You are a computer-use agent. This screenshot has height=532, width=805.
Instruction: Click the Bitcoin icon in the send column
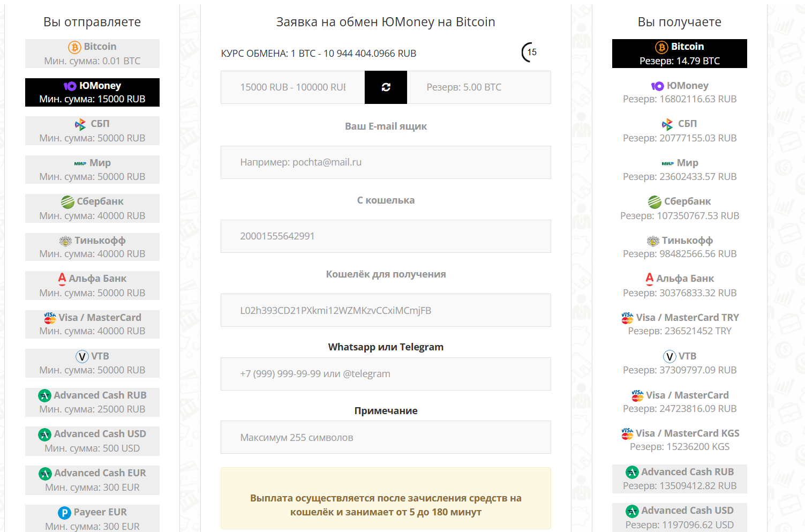pos(74,47)
